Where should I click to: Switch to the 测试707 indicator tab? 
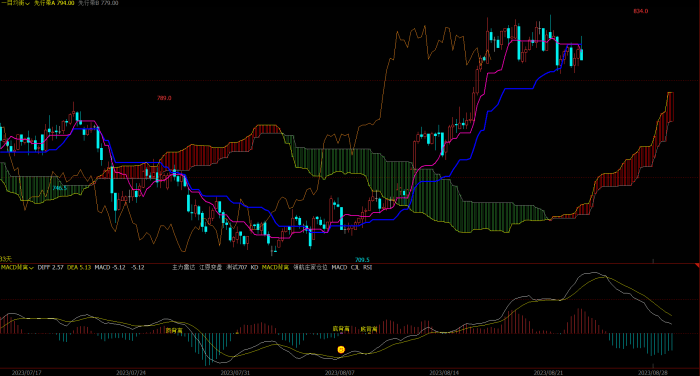tap(236, 267)
